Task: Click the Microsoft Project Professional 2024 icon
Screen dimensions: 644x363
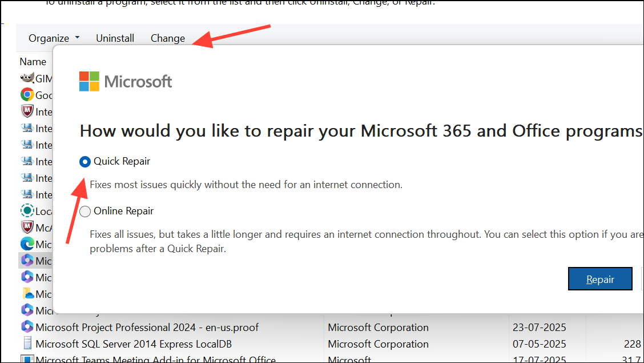Action: (x=27, y=327)
